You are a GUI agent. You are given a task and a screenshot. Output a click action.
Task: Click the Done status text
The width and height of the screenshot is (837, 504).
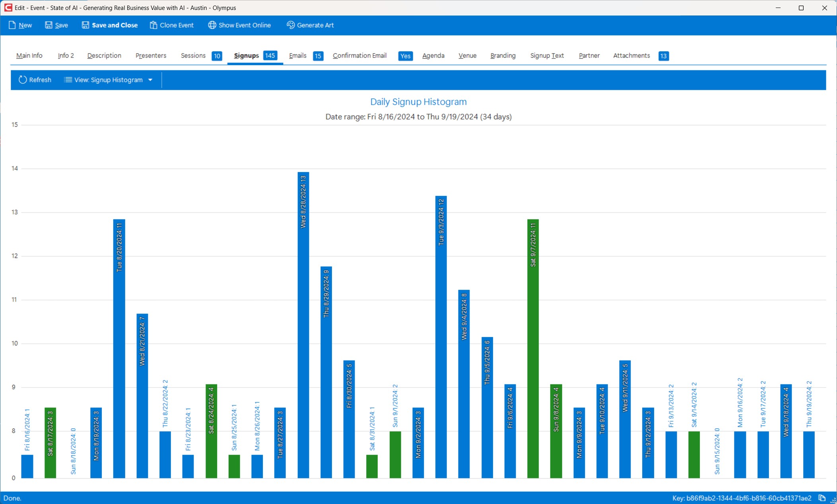click(12, 498)
